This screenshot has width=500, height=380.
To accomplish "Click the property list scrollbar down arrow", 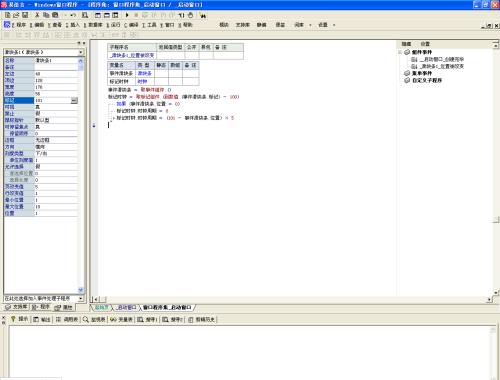I will (81, 290).
